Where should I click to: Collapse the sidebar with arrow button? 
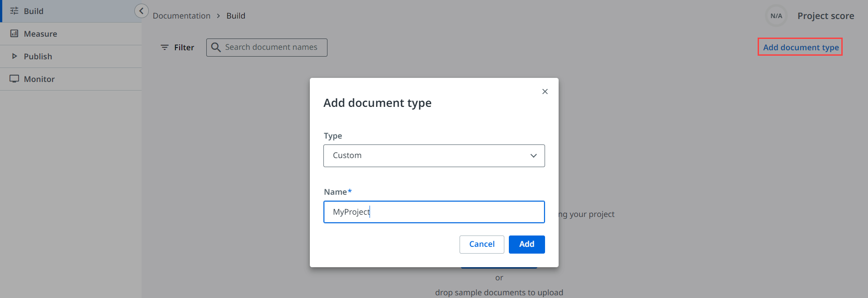click(141, 11)
